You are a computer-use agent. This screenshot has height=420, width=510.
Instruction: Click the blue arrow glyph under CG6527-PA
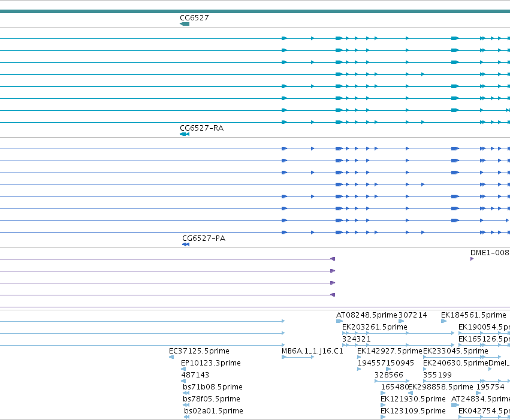click(x=186, y=244)
